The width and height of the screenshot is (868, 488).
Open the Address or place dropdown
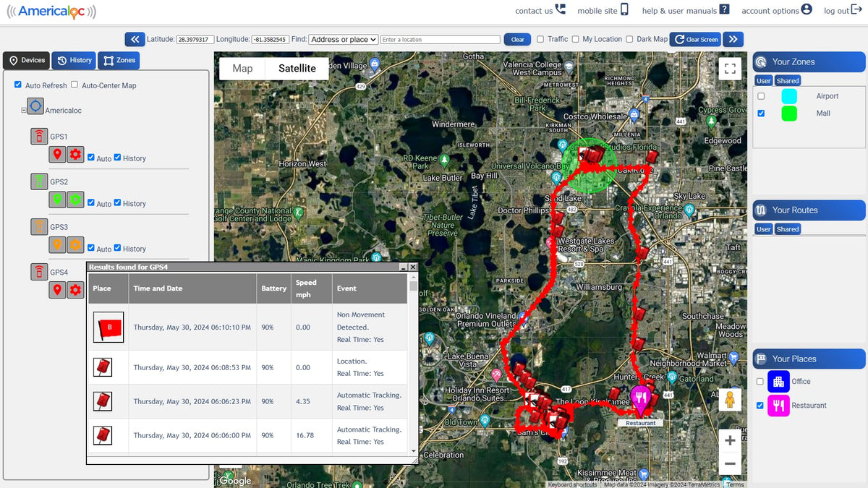pyautogui.click(x=344, y=40)
